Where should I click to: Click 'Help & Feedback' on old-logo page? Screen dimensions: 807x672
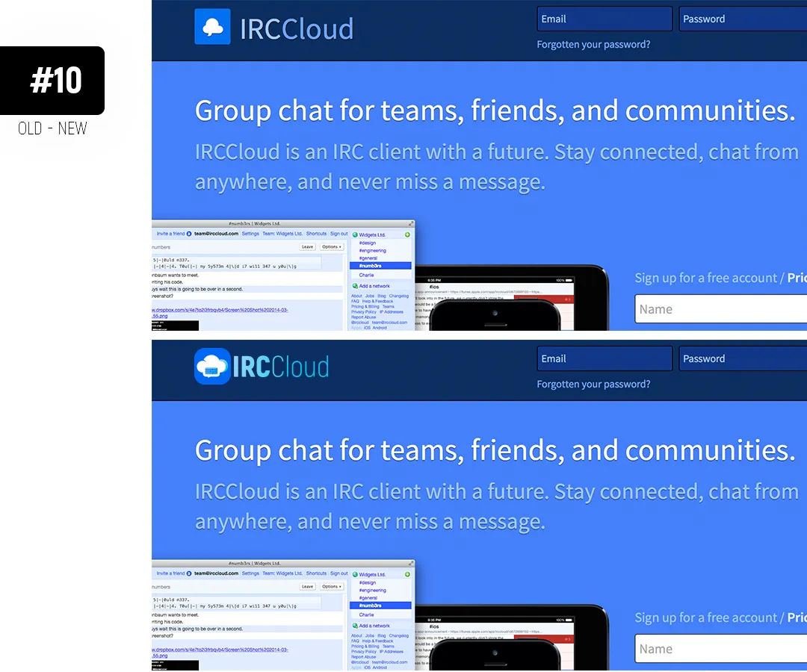pos(378,302)
